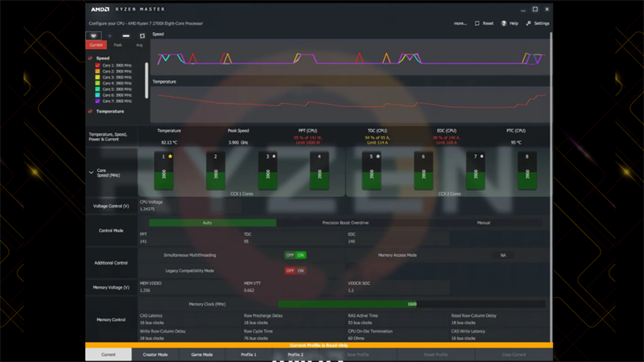644x362 pixels.
Task: Toggle the Core 2 orange checkbox
Action: click(x=97, y=71)
